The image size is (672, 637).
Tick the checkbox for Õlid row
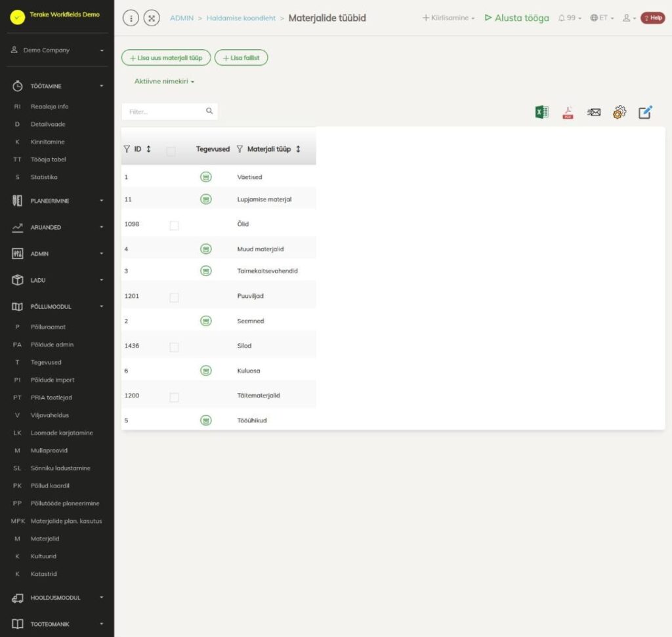tap(174, 225)
